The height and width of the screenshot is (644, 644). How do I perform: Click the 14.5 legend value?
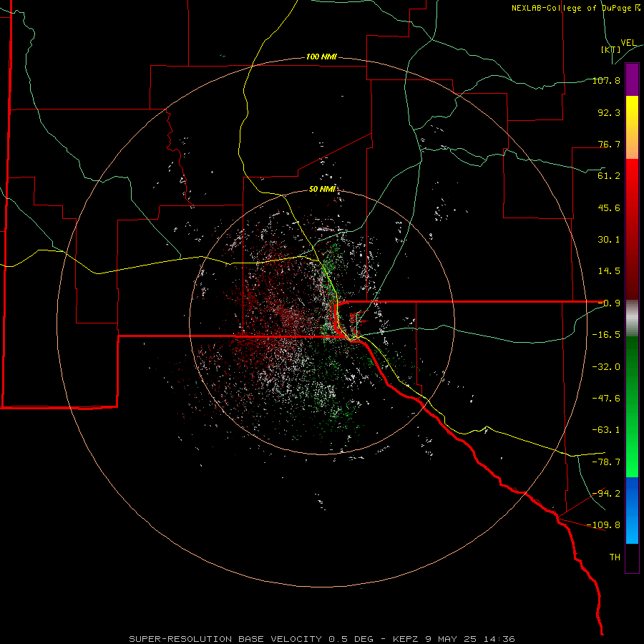click(609, 271)
